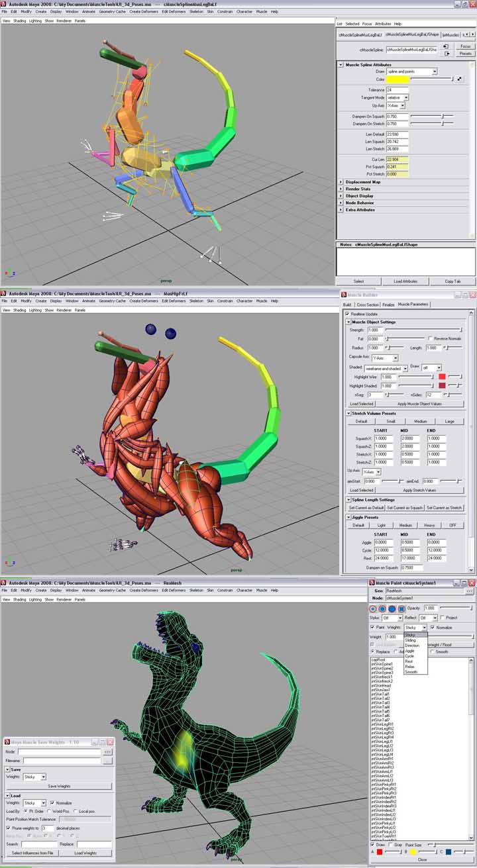Click the Strength slider in Muscle Builder

(x=424, y=330)
